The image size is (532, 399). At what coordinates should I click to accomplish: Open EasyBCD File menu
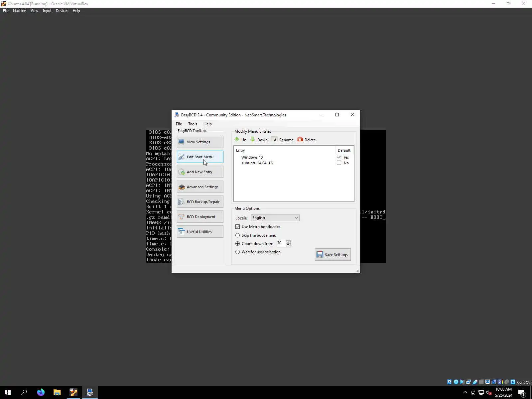click(x=179, y=124)
